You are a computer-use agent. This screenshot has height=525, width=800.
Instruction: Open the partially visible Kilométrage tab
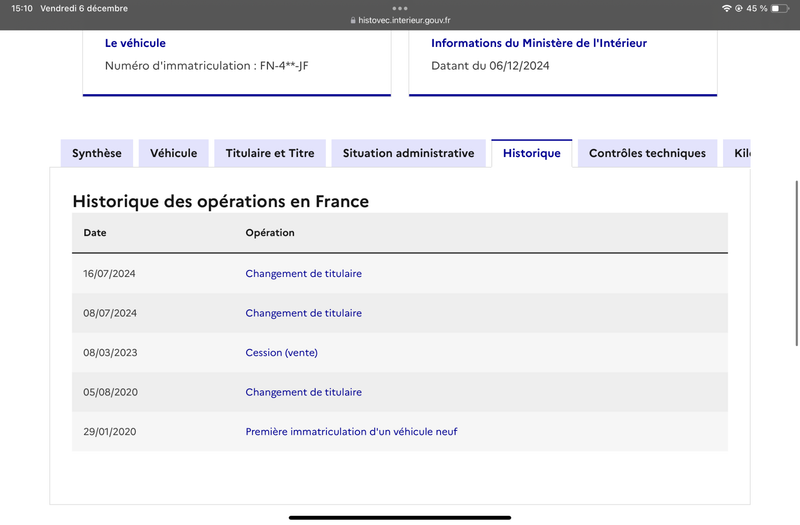(x=737, y=153)
